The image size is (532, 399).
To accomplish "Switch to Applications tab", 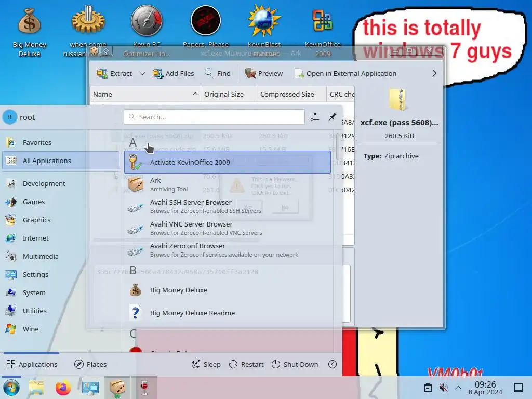I will [x=32, y=364].
